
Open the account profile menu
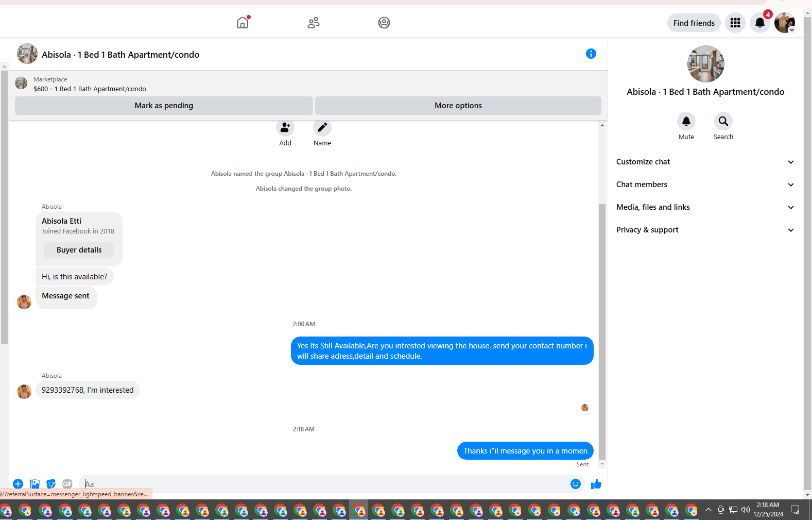785,23
